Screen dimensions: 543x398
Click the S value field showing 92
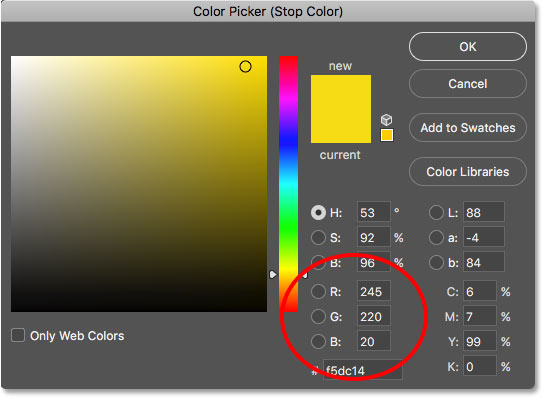[374, 237]
